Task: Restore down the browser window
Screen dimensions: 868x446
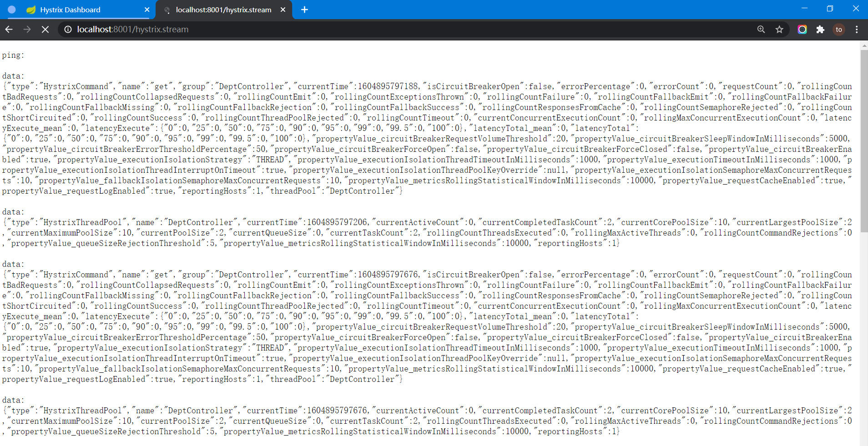Action: pyautogui.click(x=830, y=9)
